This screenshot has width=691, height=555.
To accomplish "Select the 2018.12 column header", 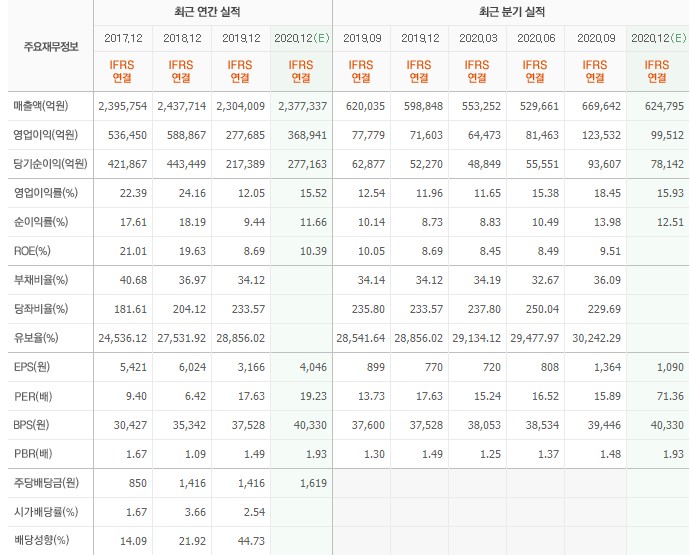I will point(181,38).
